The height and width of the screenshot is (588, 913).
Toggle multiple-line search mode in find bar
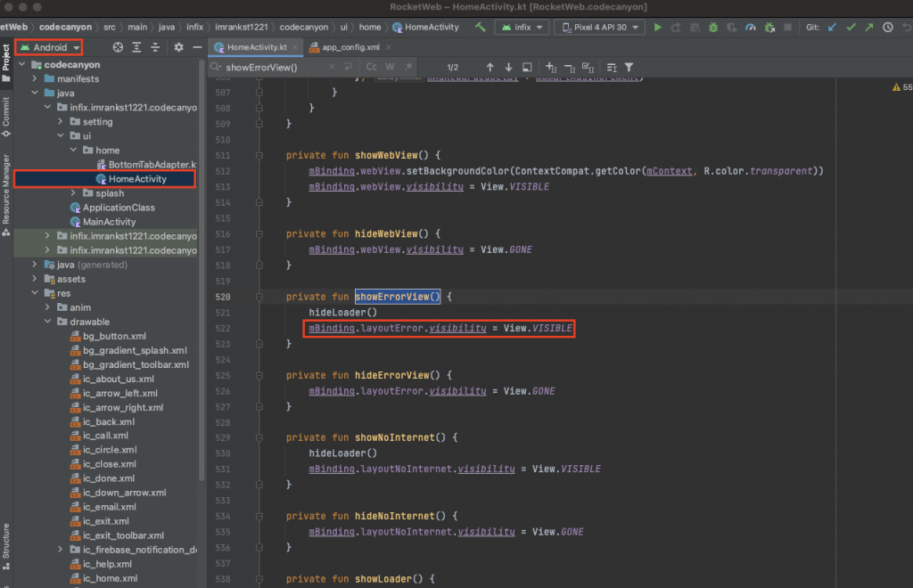pos(348,67)
